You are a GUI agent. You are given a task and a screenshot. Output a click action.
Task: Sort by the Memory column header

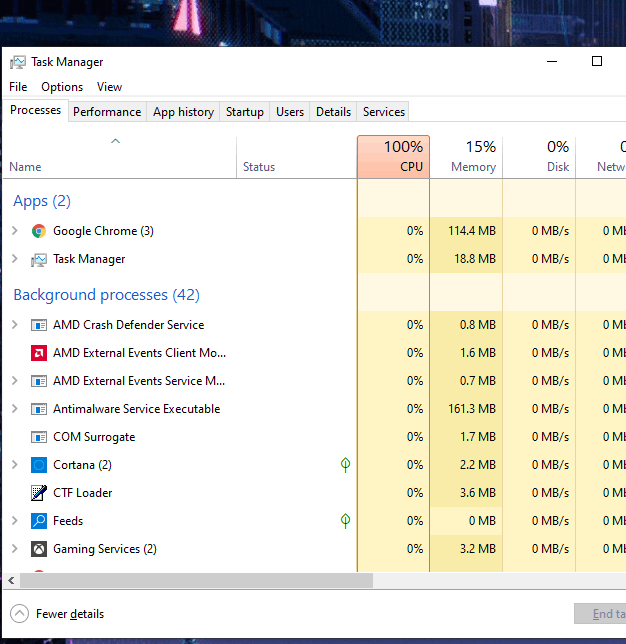(466, 157)
